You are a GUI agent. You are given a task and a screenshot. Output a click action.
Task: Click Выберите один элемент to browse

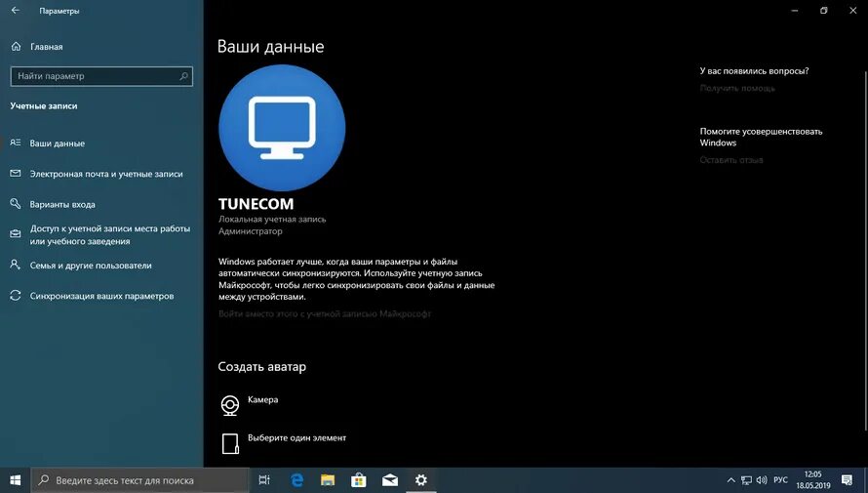coord(296,437)
